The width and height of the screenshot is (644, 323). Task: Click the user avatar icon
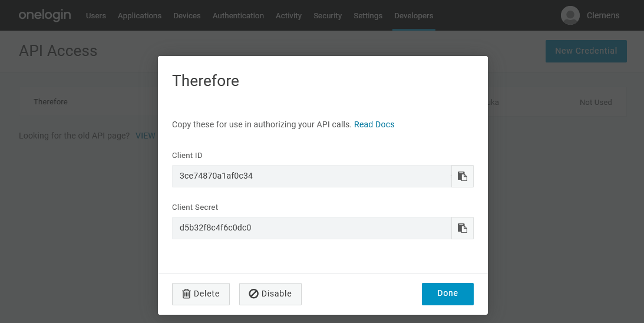(x=570, y=15)
